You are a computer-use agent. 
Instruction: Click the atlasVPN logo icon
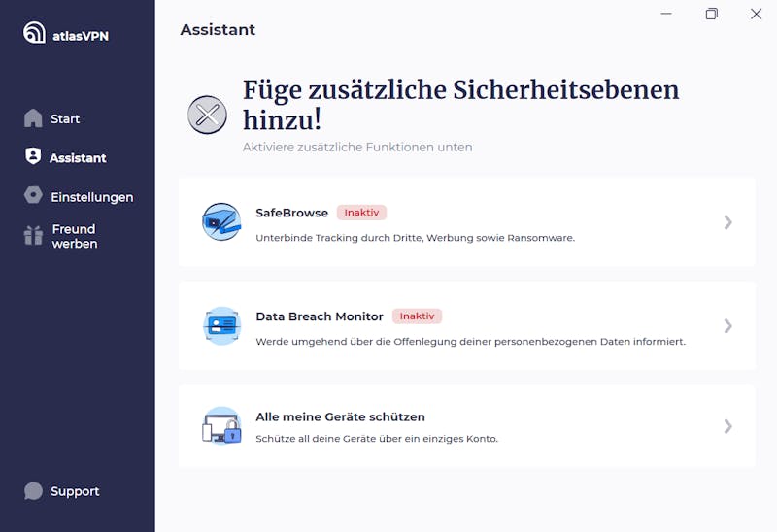(x=34, y=33)
